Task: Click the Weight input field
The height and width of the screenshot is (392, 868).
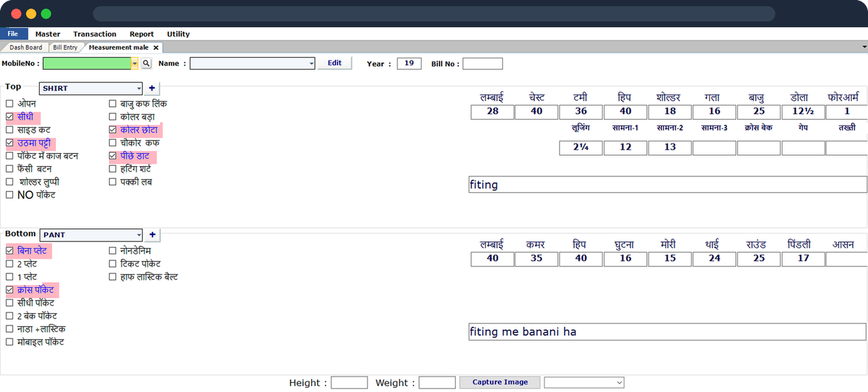Action: pos(437,383)
